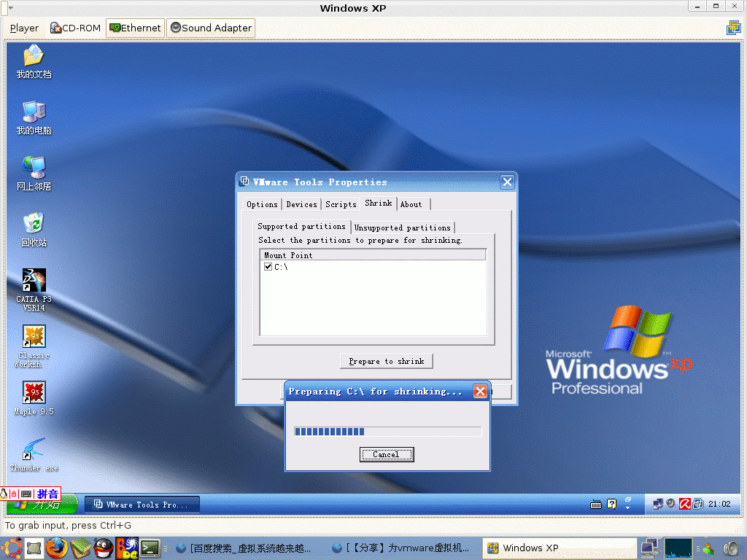
Task: Switch to the 百度搜索 Firefox window
Action: tap(243, 548)
